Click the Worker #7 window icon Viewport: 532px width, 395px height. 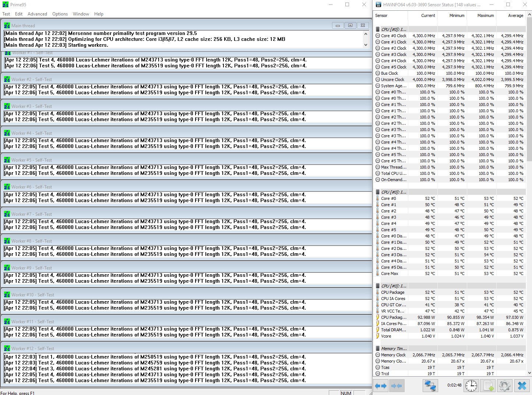pyautogui.click(x=7, y=214)
